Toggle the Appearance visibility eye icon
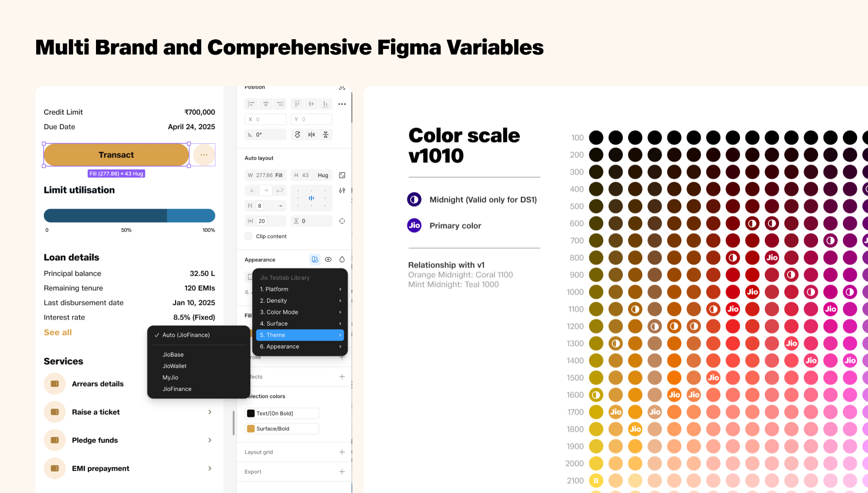The image size is (868, 493). pos(328,259)
